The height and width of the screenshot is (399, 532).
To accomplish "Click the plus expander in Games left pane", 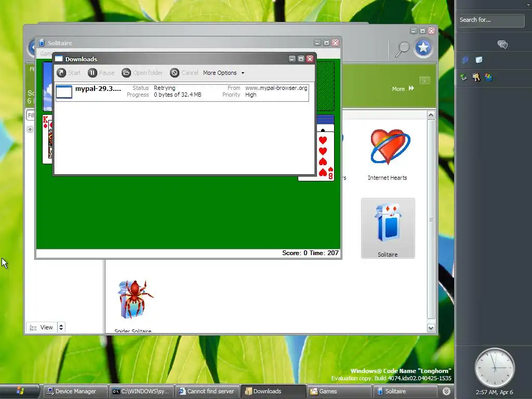I will 30,129.
